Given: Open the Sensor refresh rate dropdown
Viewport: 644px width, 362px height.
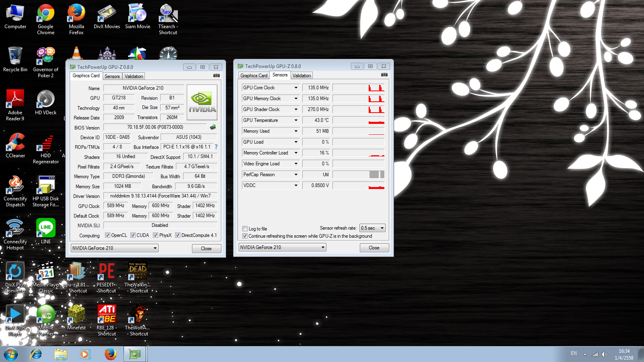Looking at the screenshot, I should (373, 228).
